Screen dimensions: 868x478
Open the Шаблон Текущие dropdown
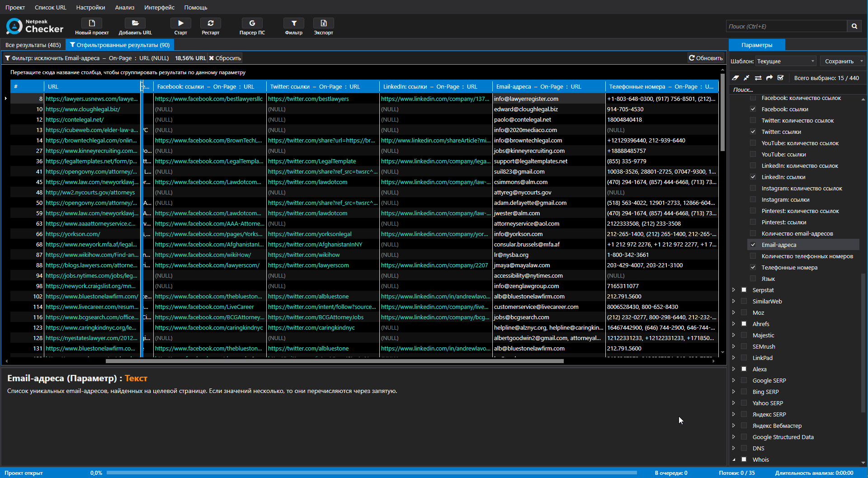(x=786, y=61)
